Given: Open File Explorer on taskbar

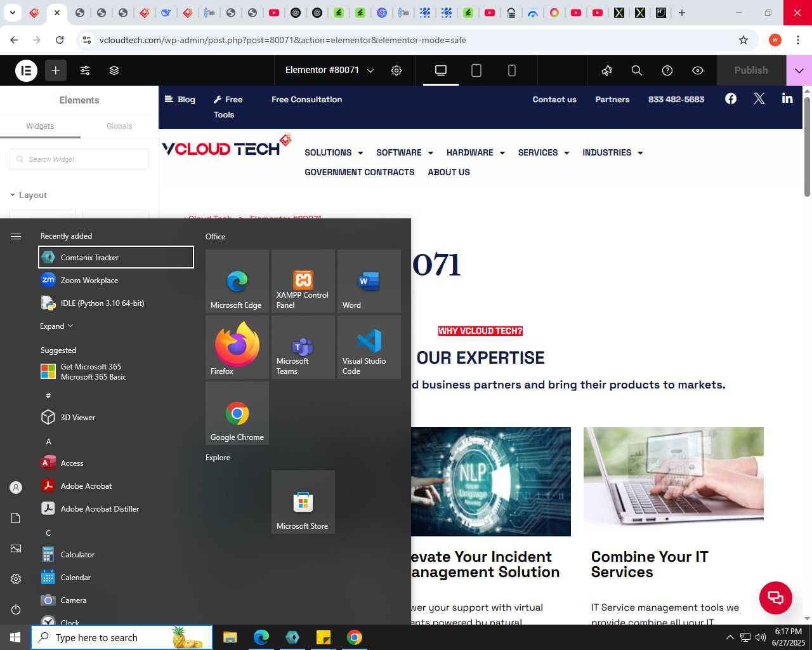Looking at the screenshot, I should (x=230, y=637).
